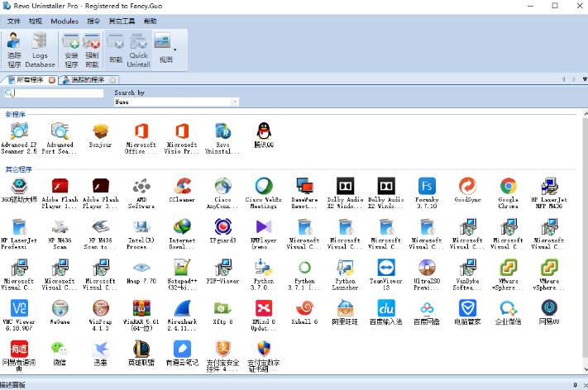
Task: Select the WinRAR 5.61 icon
Action: [x=141, y=308]
